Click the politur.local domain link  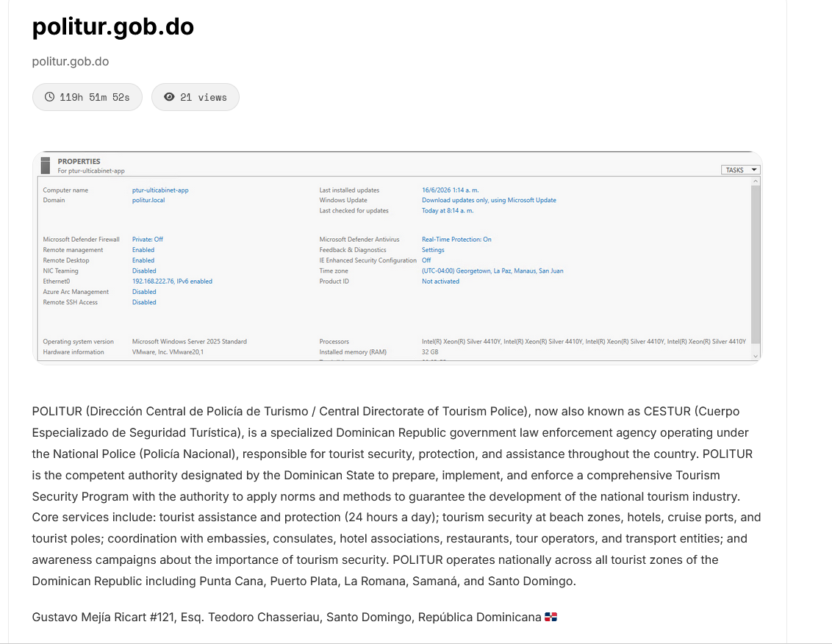tap(148, 200)
